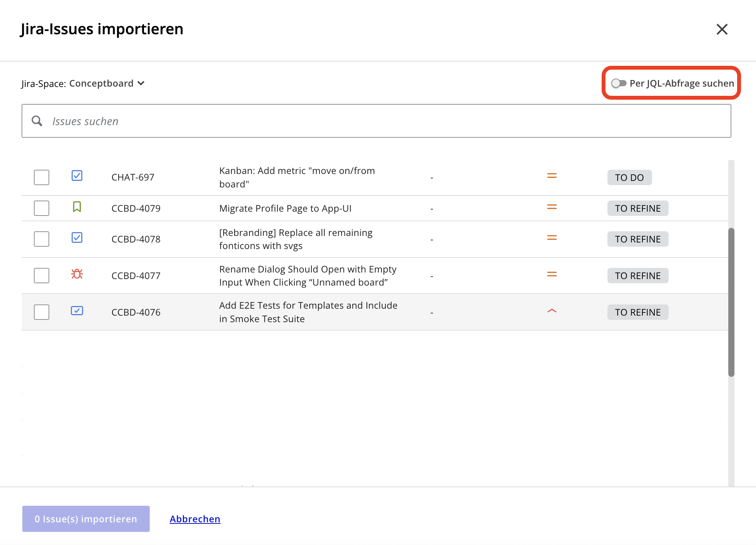Click the magnifier search icon
Viewport: 756px width, 545px height.
click(x=37, y=121)
